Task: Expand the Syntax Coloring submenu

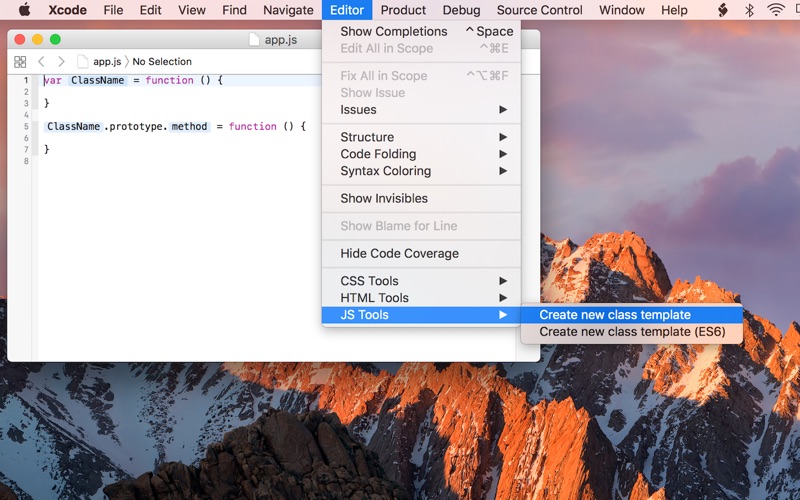Action: [x=421, y=171]
